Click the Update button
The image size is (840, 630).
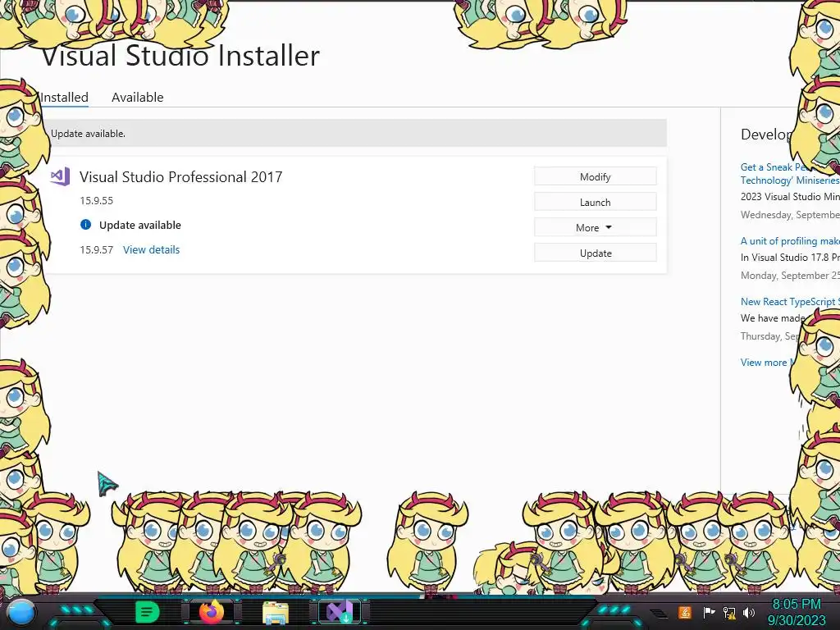tap(596, 253)
